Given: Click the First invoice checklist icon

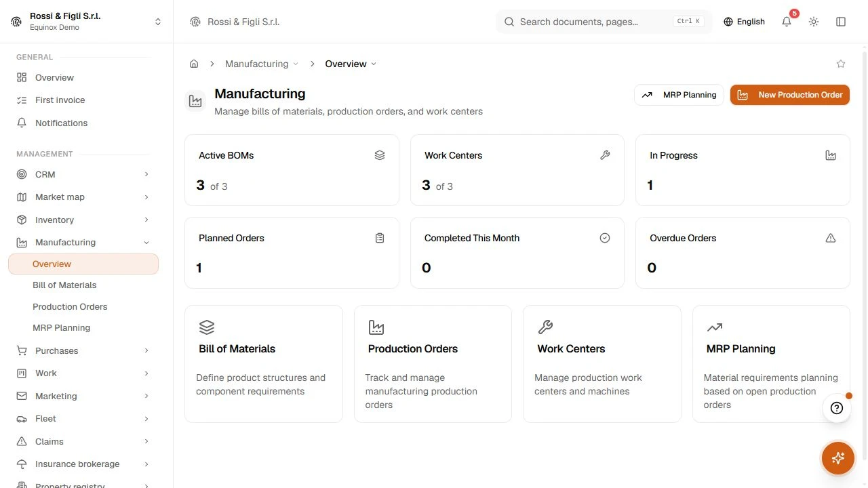Looking at the screenshot, I should [22, 100].
